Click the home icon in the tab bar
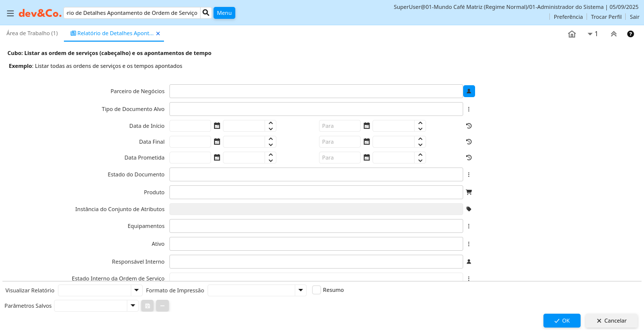644x334 pixels. 572,34
